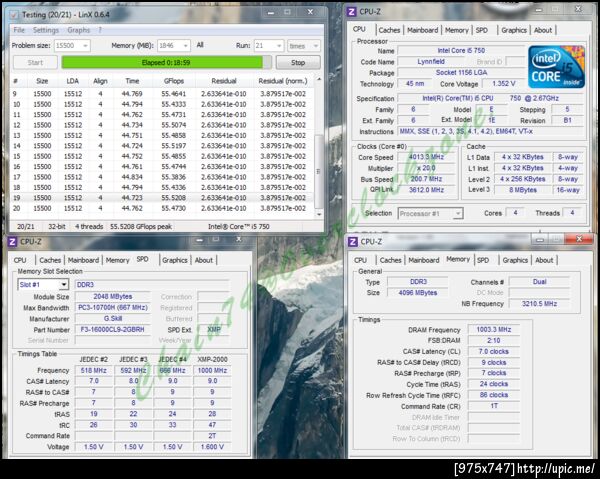Minimize the LinX window
600x479 pixels.
[271, 13]
